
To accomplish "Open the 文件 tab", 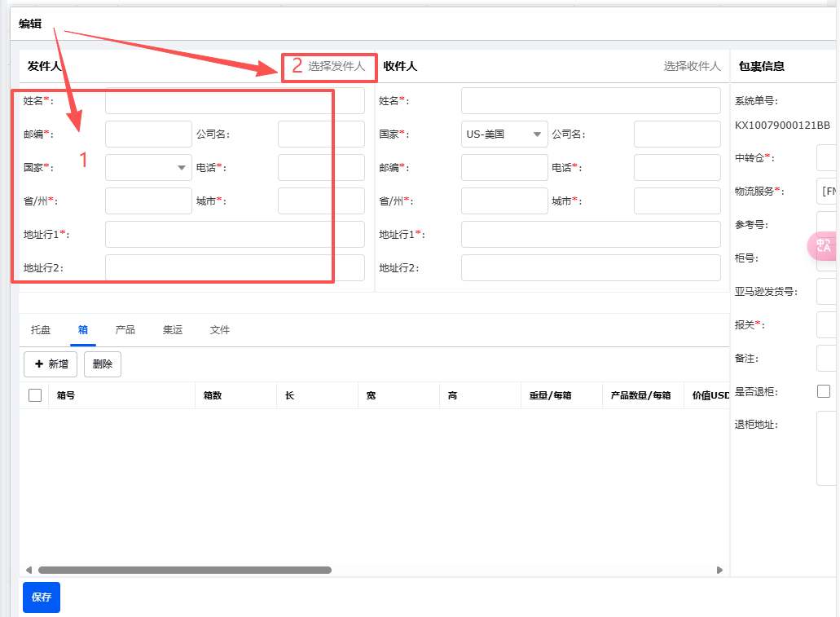I will pyautogui.click(x=220, y=330).
